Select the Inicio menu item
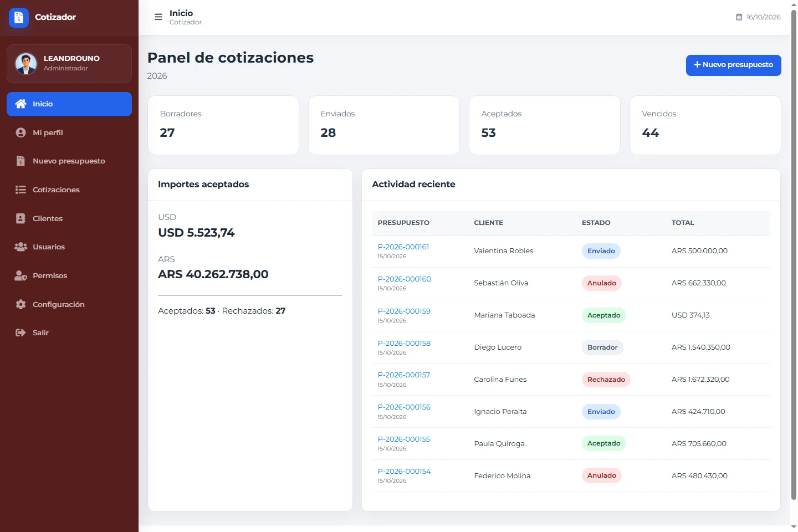Screen dimensions: 798x532 click(x=69, y=104)
